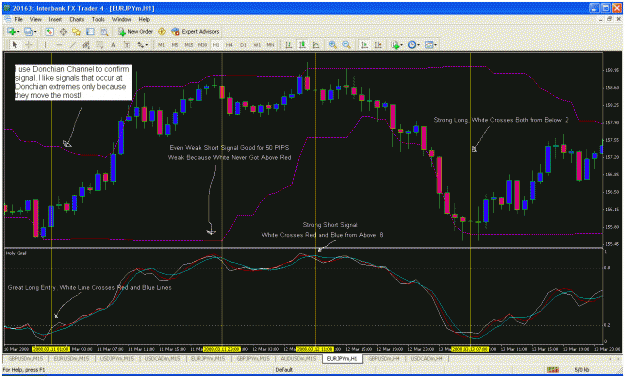Switch chart to H4 timeframe
The image size is (625, 376).
point(229,45)
